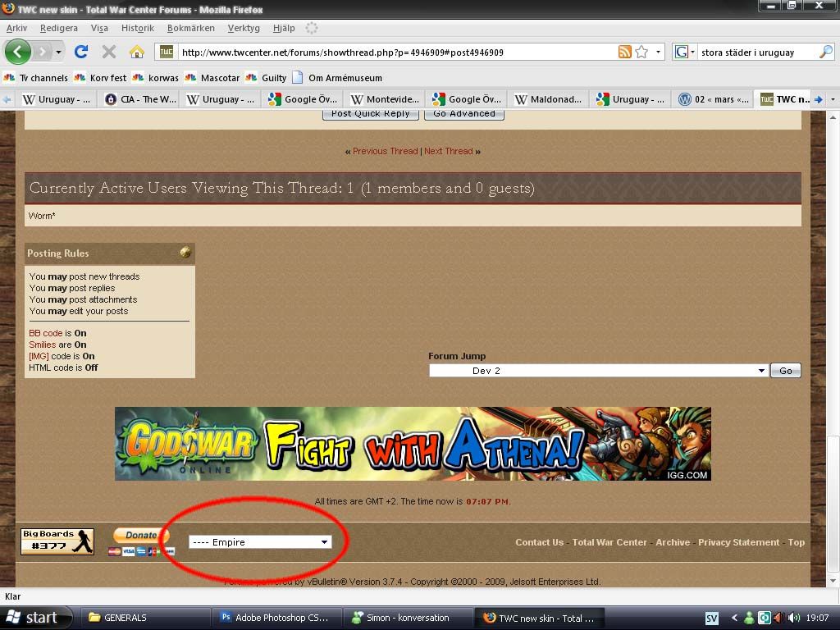Open the Forum Jump dropdown
Image resolution: width=840 pixels, height=630 pixels.
(597, 371)
